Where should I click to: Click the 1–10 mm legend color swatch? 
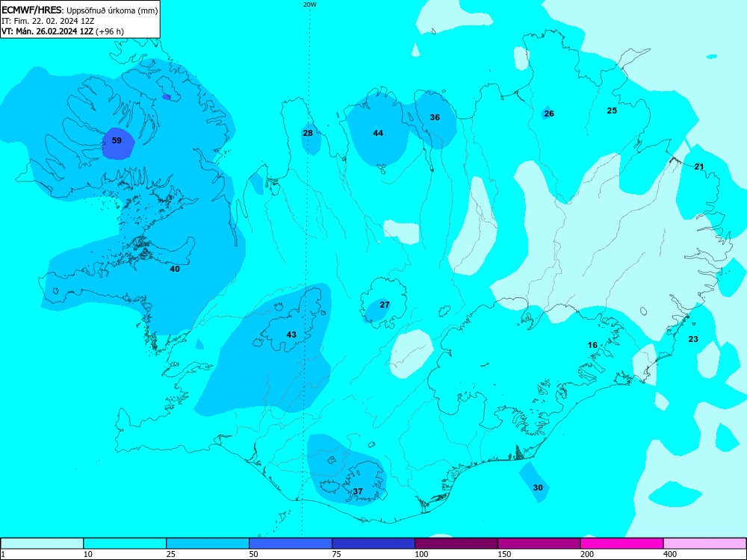point(42,544)
